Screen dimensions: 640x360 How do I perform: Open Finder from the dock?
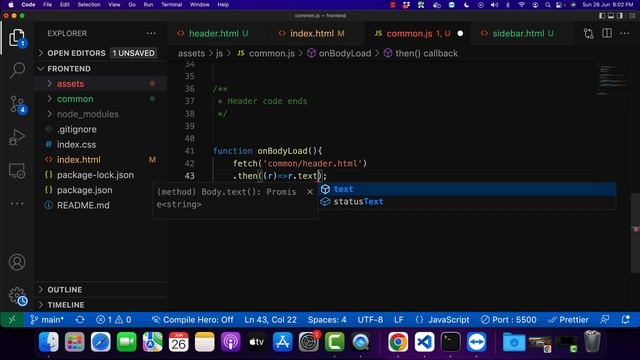[x=49, y=342]
